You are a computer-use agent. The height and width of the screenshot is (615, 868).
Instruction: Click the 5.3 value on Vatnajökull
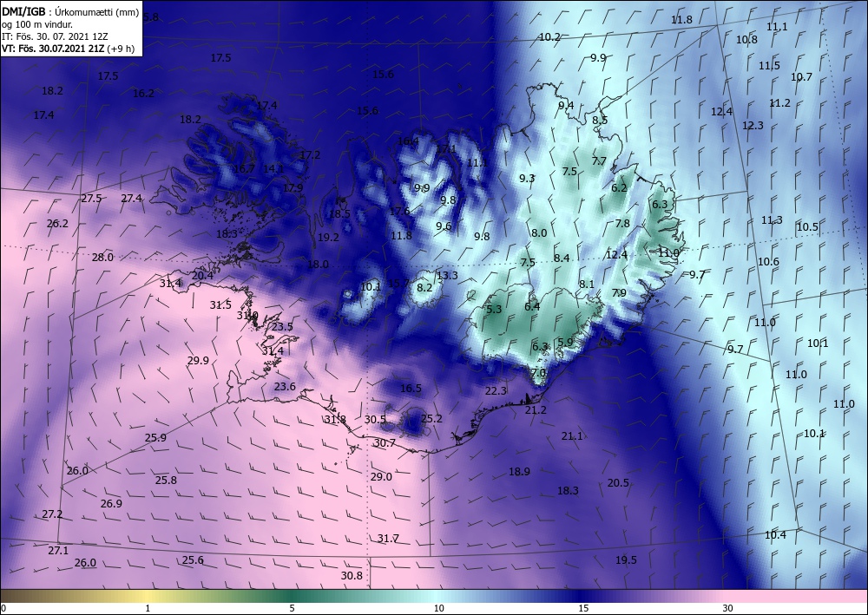tap(494, 309)
